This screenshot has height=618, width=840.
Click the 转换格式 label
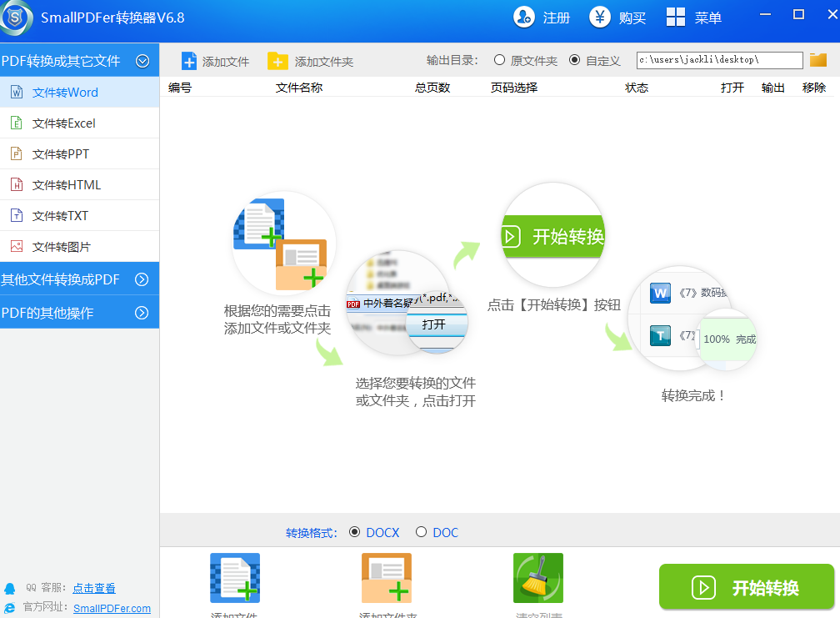click(x=312, y=533)
